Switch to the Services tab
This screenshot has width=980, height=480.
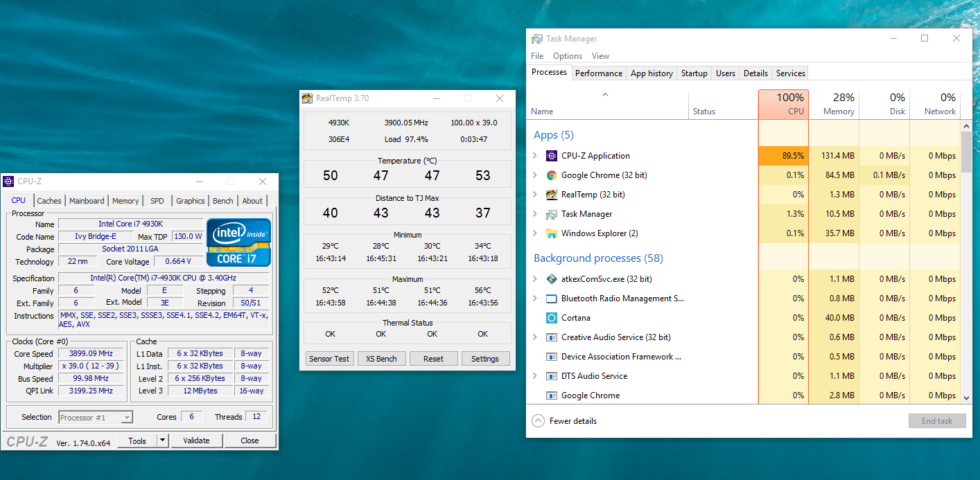tap(791, 73)
